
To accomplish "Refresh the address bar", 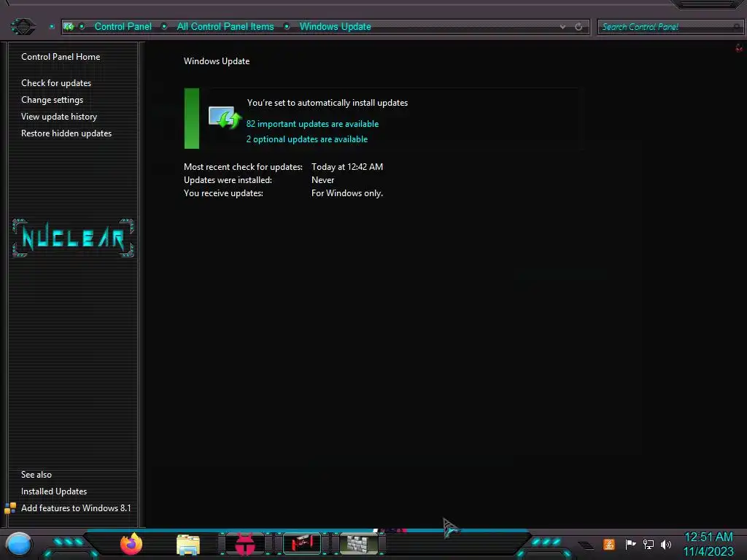I will point(578,27).
